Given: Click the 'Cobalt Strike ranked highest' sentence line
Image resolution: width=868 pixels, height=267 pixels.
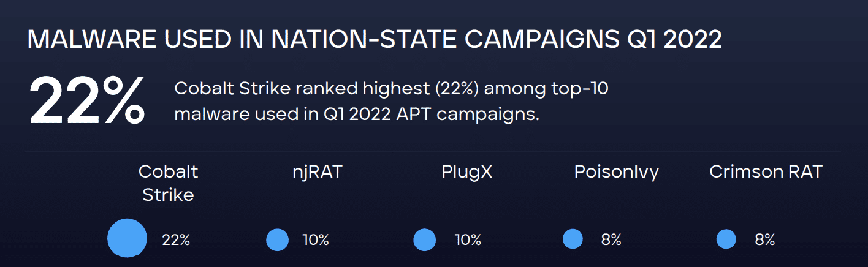Looking at the screenshot, I should click(x=391, y=89).
